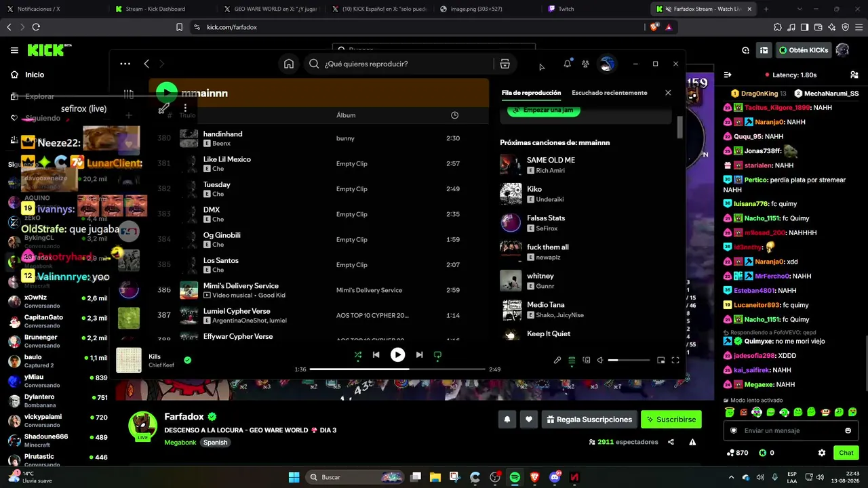Toggle shuffle in Spotify player
Viewport: 868px width, 488px height.
[x=358, y=354]
